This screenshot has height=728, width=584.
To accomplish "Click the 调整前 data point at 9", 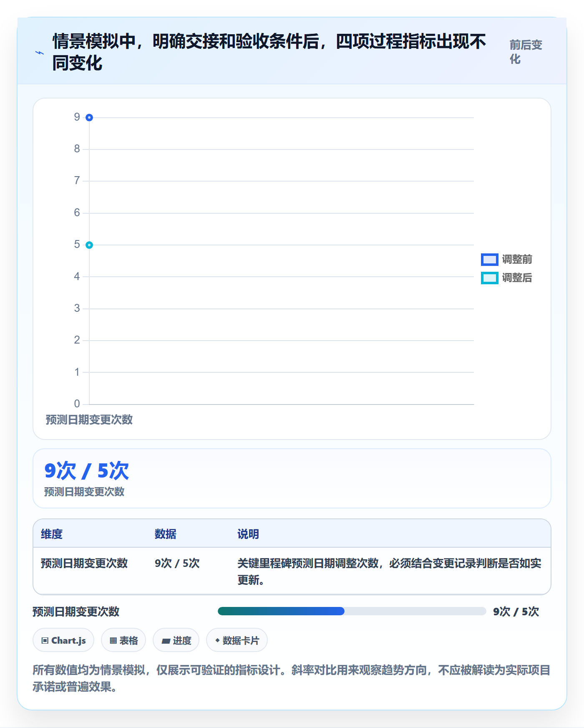I will [89, 118].
